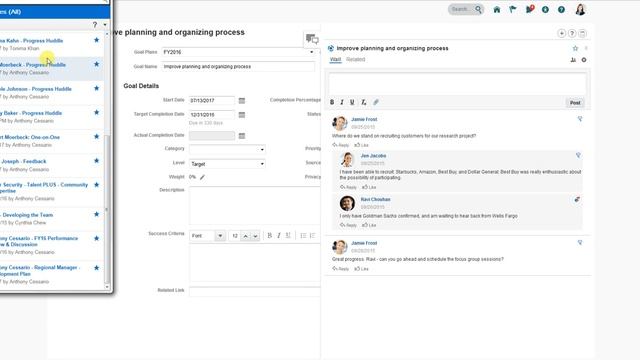Screen dimensions: 640x360
Task: Toggle underline in Success Criteria editor
Action: 288,236
